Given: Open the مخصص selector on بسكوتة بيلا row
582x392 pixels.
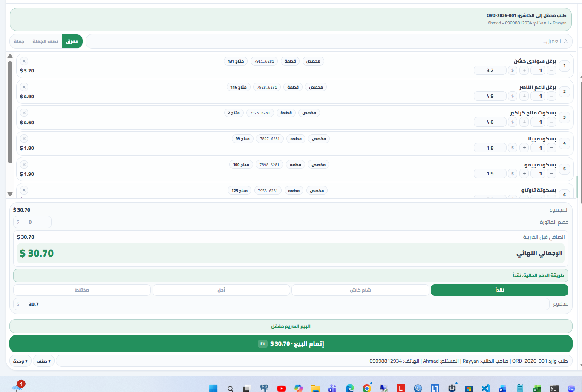Looking at the screenshot, I should [x=319, y=139].
